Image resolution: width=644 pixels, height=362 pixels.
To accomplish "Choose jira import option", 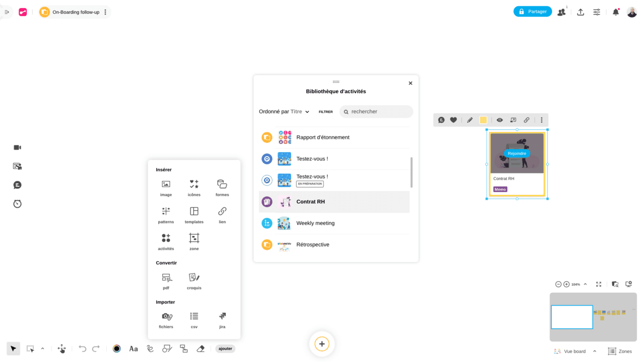I will tap(222, 319).
